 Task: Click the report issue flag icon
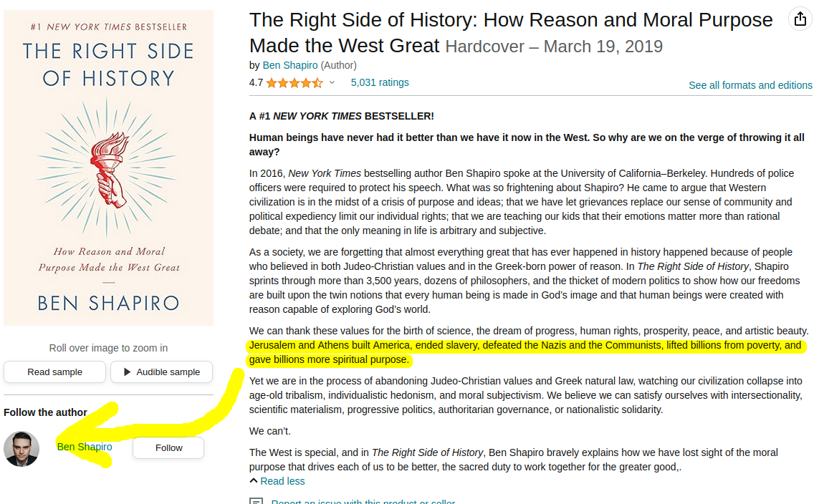(256, 501)
